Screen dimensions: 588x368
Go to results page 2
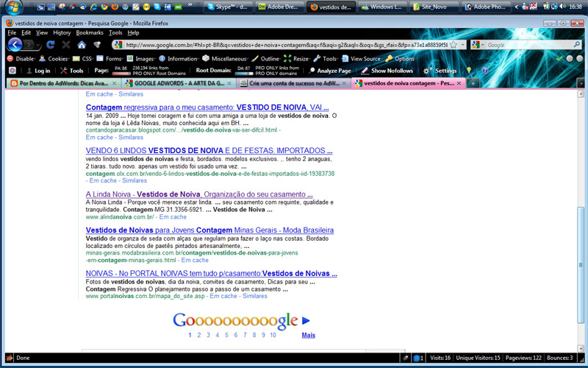tap(199, 335)
